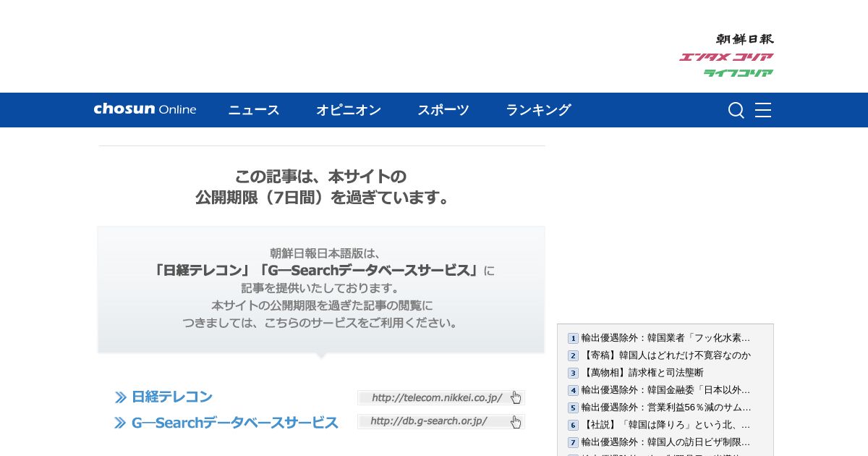This screenshot has height=456, width=868.
Task: Click the hand cursor icon beside telecom.nikkei.co.jp
Action: [516, 397]
